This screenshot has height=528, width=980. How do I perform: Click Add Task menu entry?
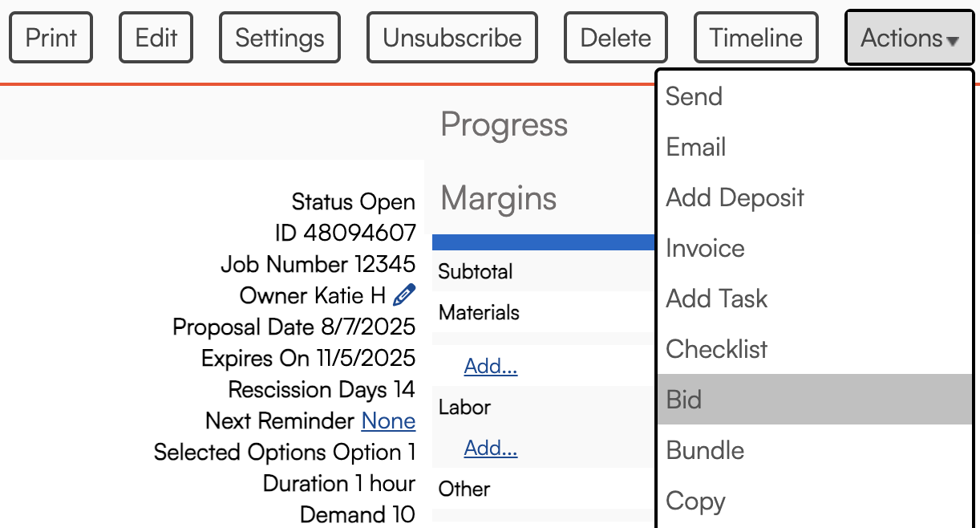pos(717,299)
